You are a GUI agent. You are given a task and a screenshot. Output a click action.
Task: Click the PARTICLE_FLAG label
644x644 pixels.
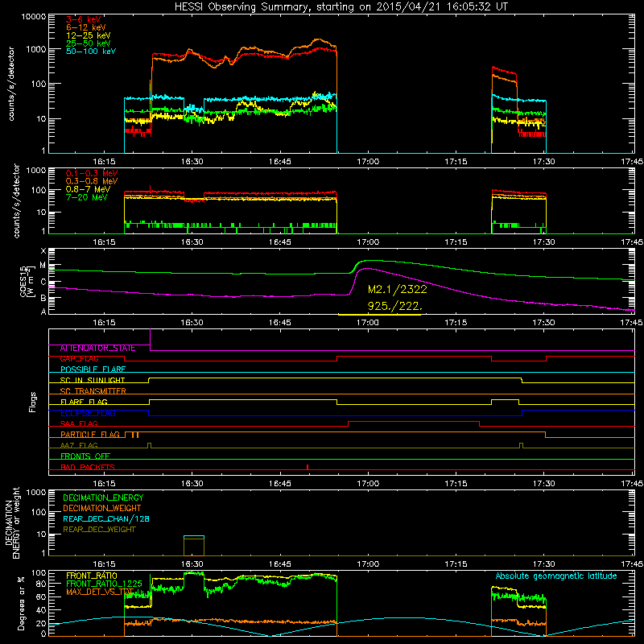point(90,435)
